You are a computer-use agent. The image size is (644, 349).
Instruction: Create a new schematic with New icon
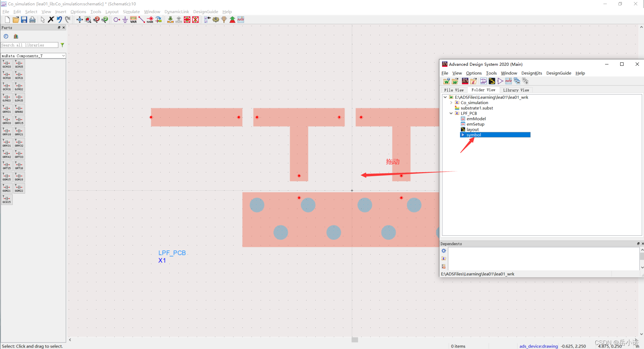[7, 20]
